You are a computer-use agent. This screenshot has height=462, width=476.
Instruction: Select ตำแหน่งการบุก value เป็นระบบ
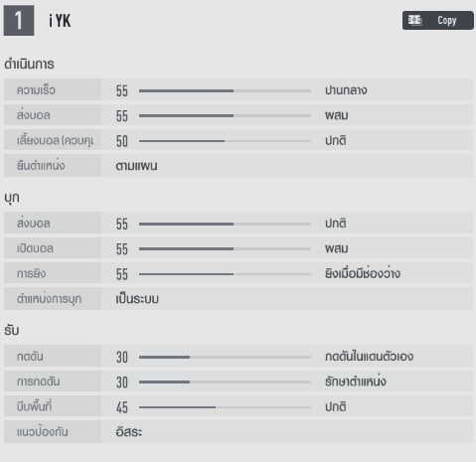pos(137,299)
